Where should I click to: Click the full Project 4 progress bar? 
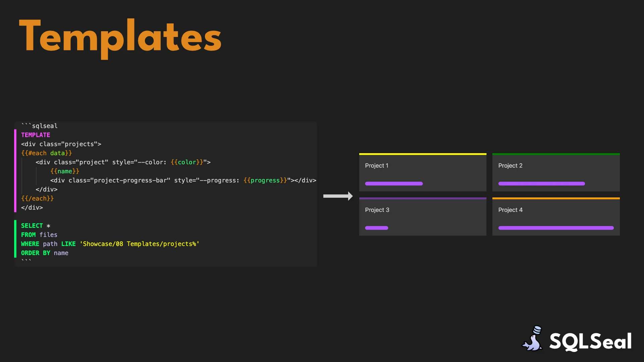(556, 228)
